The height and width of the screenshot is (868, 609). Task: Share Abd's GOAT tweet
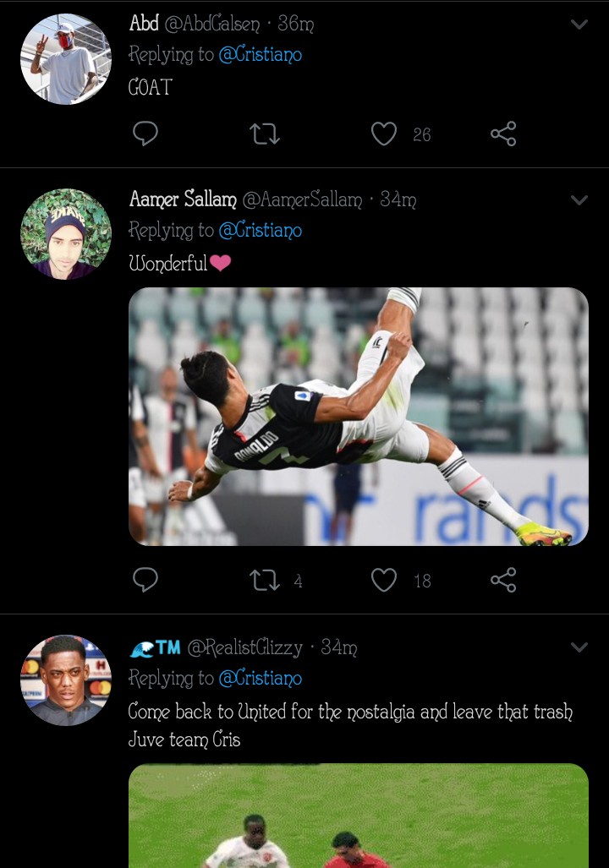point(503,134)
